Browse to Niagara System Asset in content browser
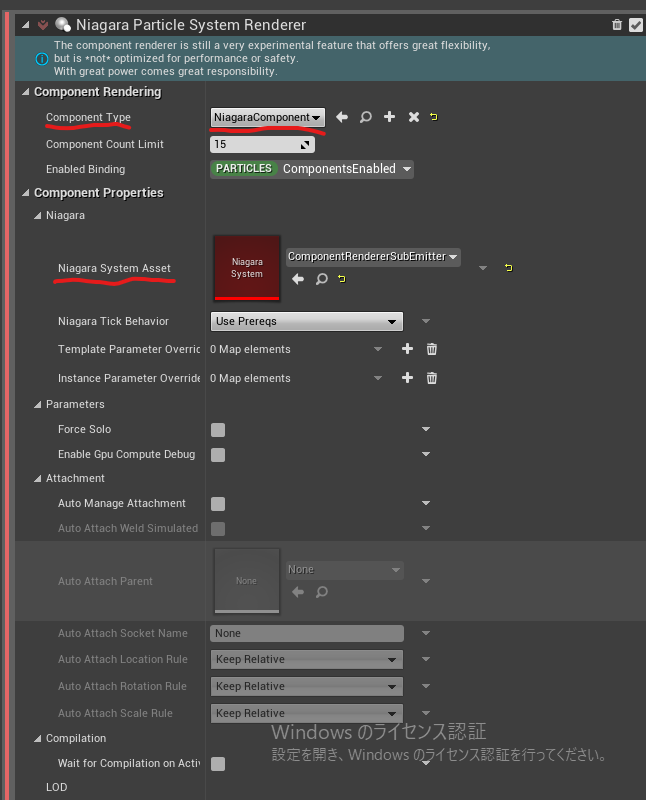646x800 pixels. [321, 279]
